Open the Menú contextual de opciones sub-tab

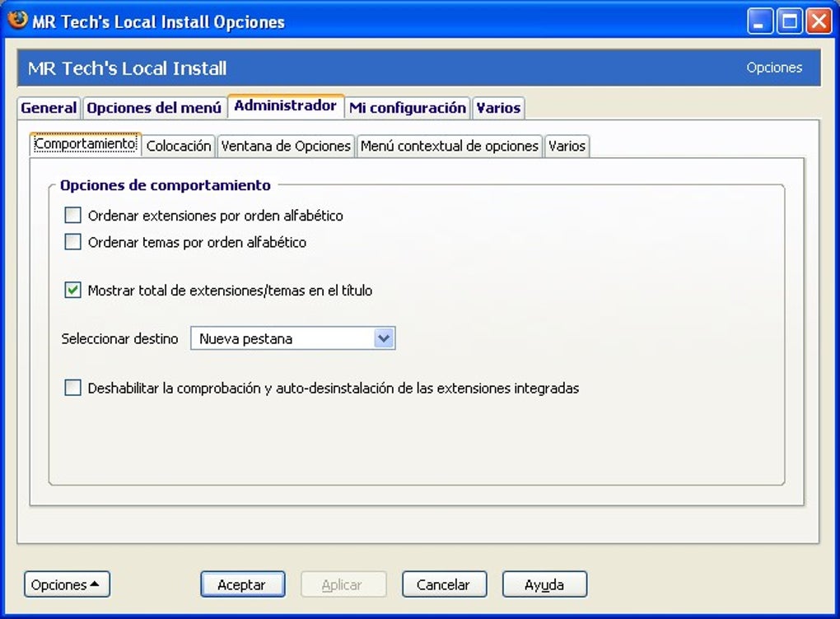pyautogui.click(x=450, y=146)
